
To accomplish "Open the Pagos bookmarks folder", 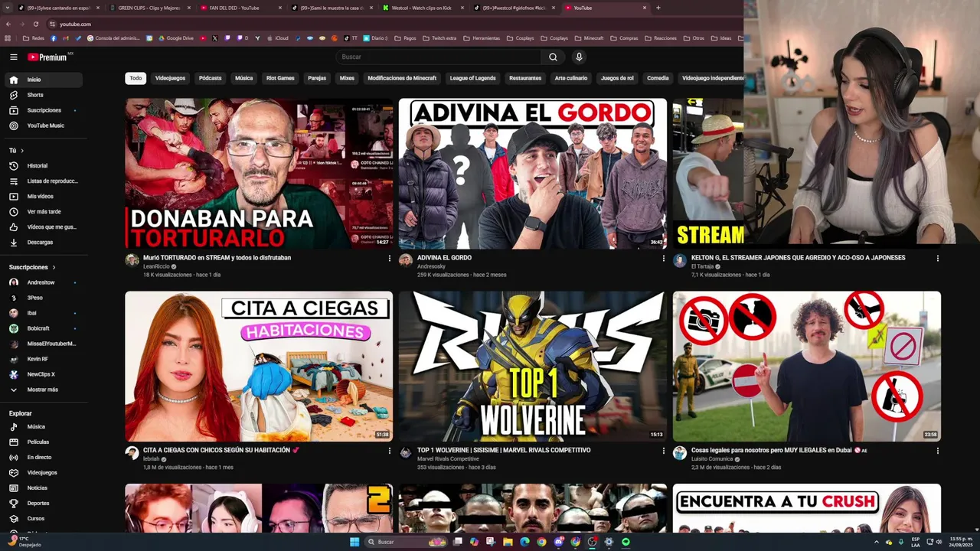I will pos(405,38).
